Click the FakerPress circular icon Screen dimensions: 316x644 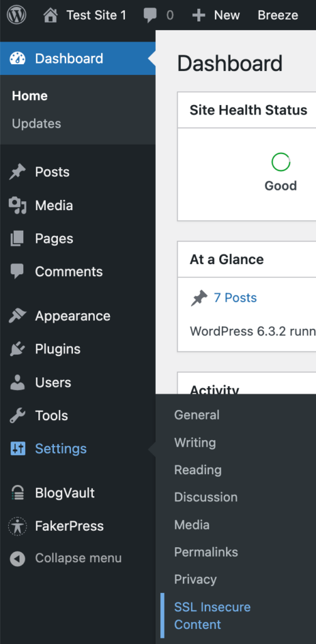[18, 526]
